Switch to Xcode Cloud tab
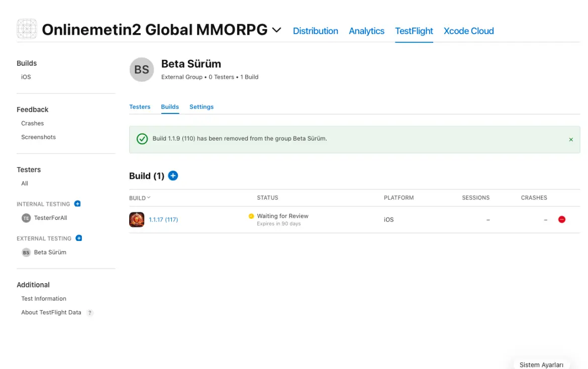 pyautogui.click(x=469, y=31)
